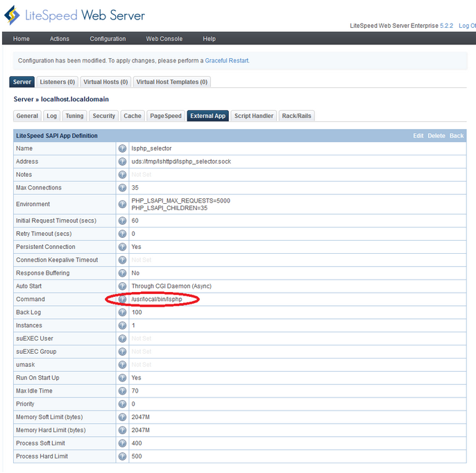
Task: Click the LiteSpeed logo icon
Action: pos(12,15)
